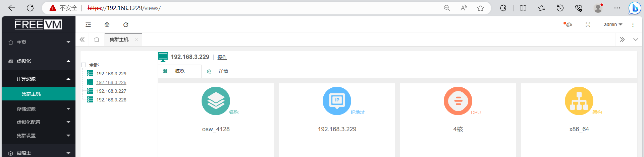Open the vertical three-dot more menu

[633, 25]
